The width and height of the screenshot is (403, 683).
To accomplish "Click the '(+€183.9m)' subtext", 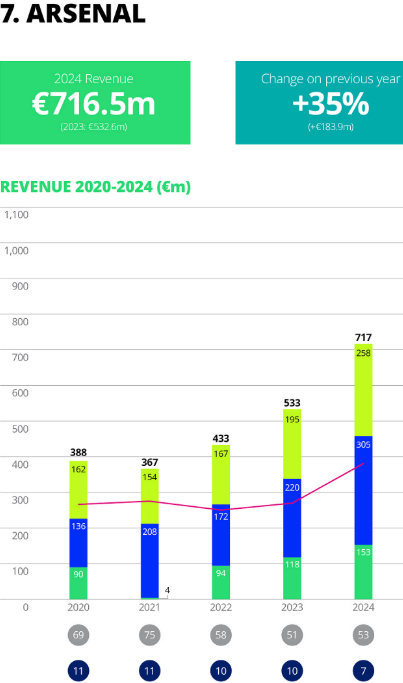I will [331, 127].
